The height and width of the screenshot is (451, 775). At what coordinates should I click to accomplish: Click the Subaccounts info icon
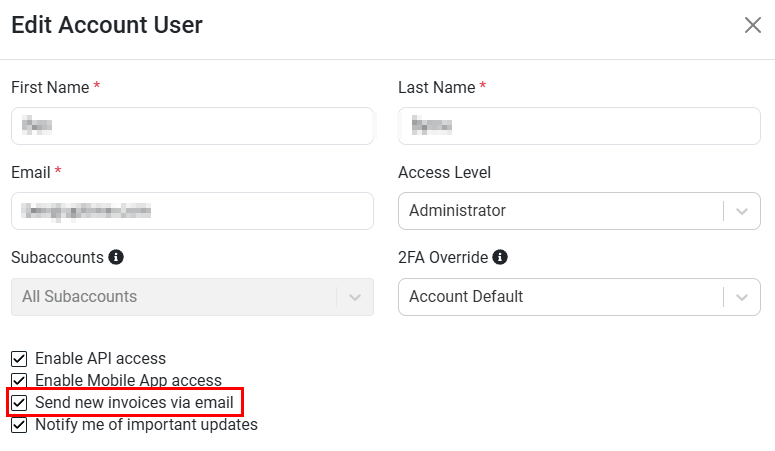coord(116,257)
